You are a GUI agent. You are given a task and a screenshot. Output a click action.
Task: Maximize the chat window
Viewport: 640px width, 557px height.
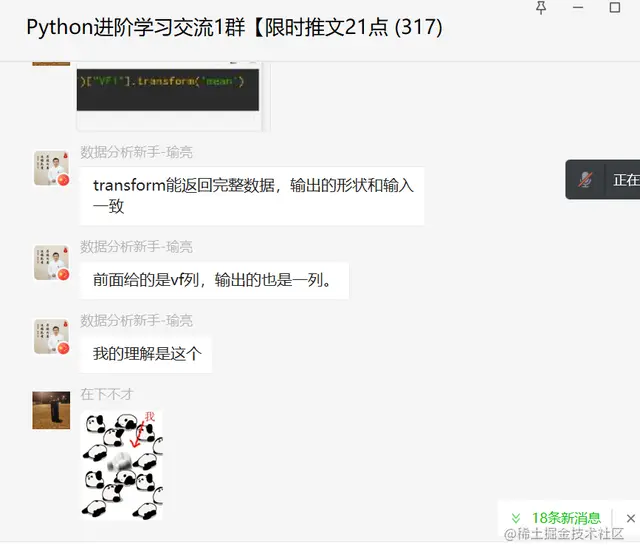(x=615, y=8)
